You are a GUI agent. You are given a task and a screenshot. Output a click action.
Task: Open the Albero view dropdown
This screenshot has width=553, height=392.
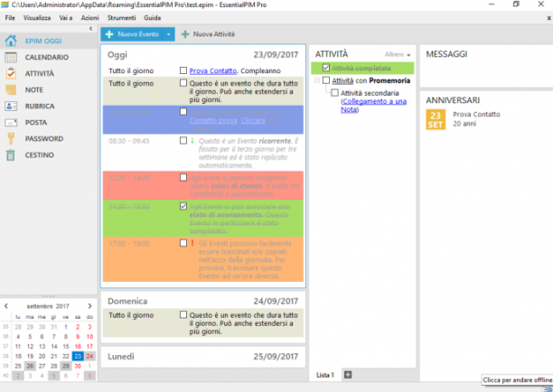[x=398, y=54]
